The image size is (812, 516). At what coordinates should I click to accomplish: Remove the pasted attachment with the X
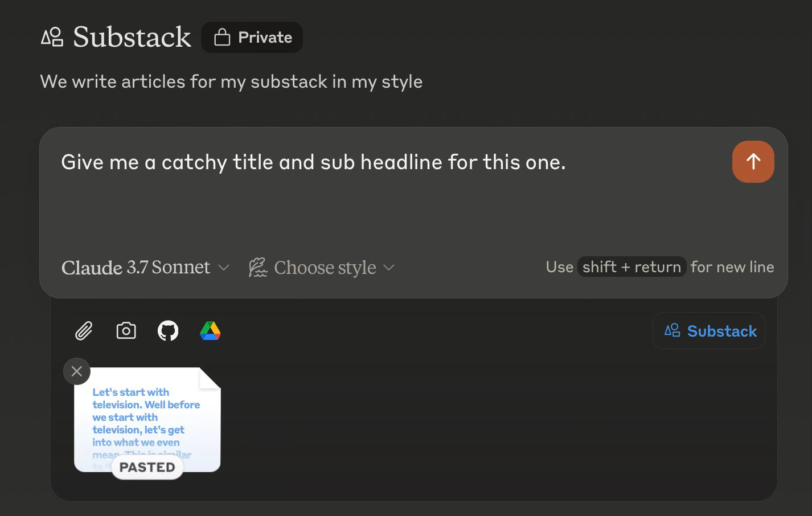pos(77,371)
